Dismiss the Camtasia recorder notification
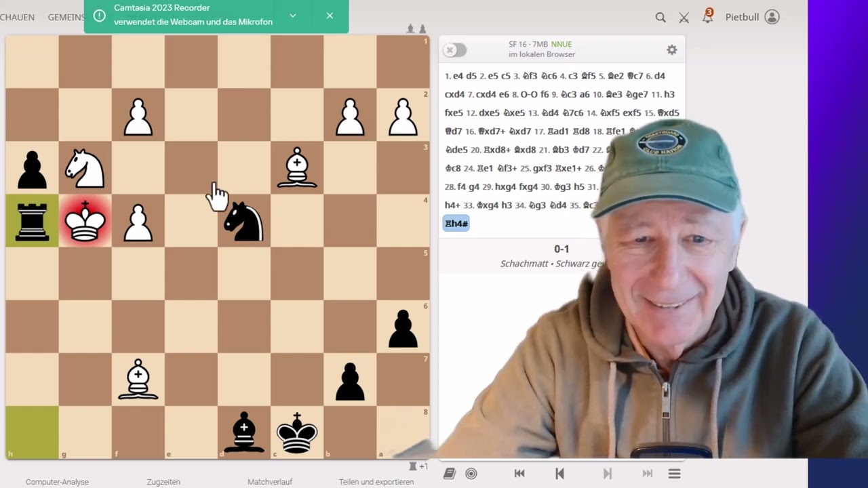Image resolution: width=868 pixels, height=488 pixels. pyautogui.click(x=330, y=16)
